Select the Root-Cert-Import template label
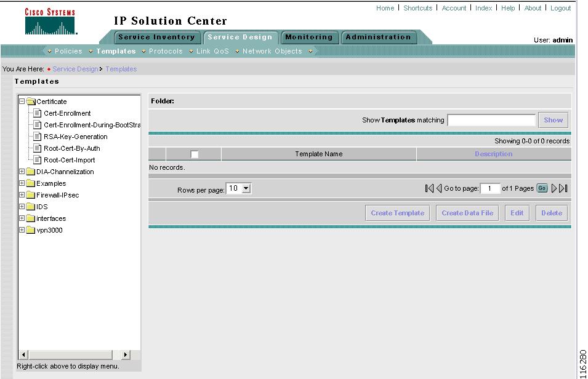The image size is (588, 379). point(69,160)
